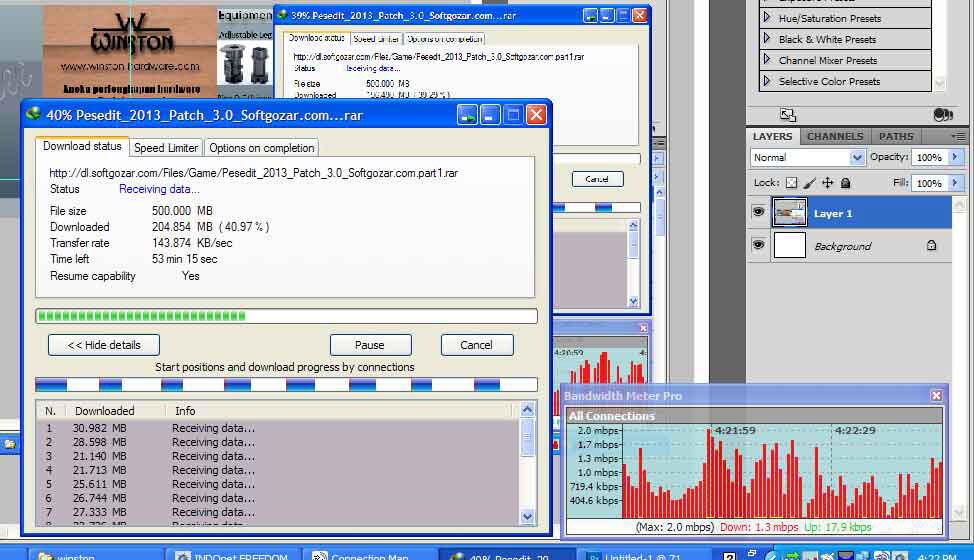This screenshot has width=974, height=560.
Task: Select connection row 4 with 21.713 MB
Action: pyautogui.click(x=278, y=470)
